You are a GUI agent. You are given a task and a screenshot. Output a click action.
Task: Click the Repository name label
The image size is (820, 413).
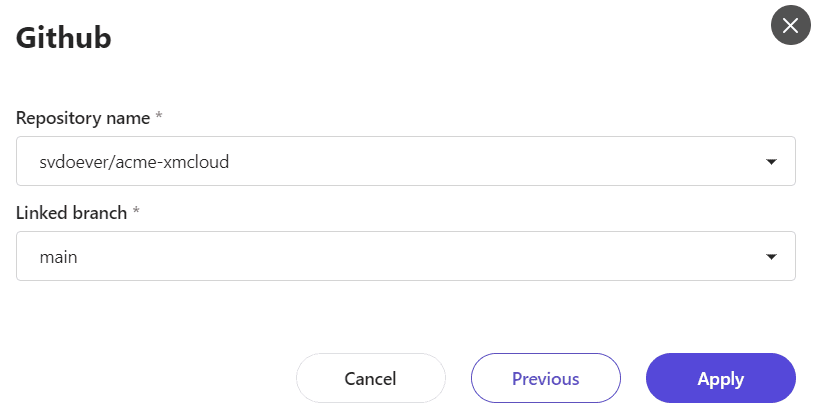(x=83, y=118)
